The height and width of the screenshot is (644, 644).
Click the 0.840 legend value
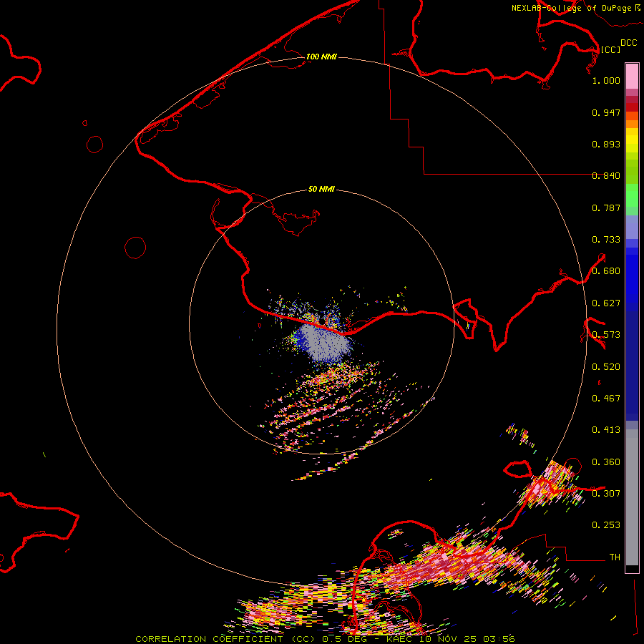coord(606,176)
